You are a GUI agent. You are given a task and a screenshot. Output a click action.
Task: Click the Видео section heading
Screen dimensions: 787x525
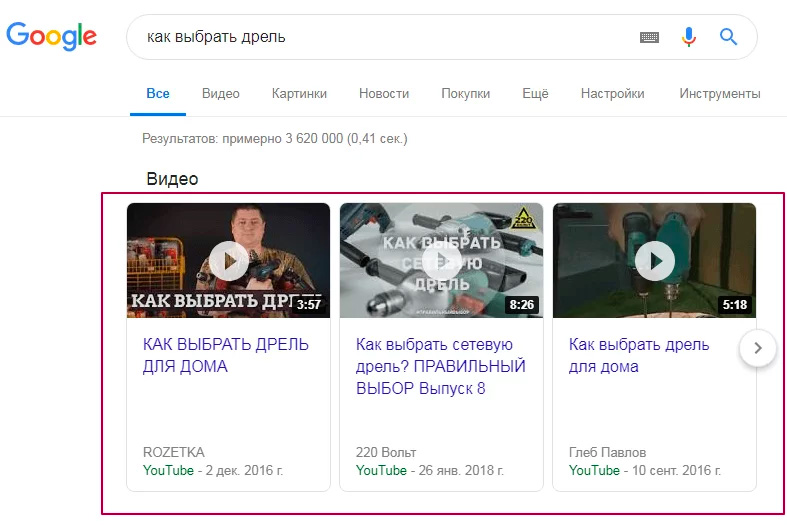(x=172, y=179)
